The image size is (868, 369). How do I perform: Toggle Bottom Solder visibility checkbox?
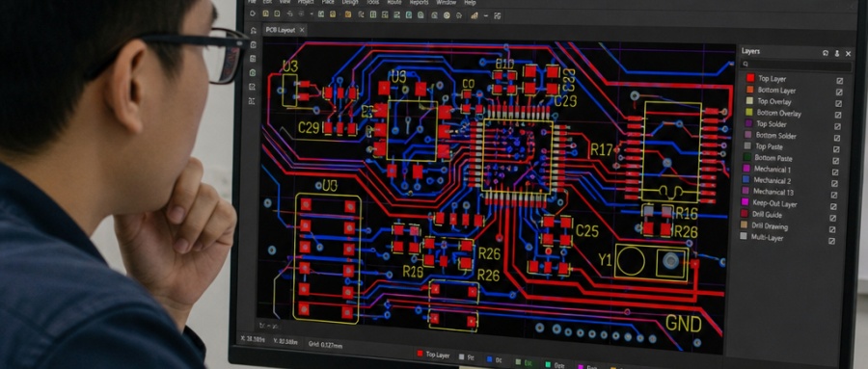(837, 138)
